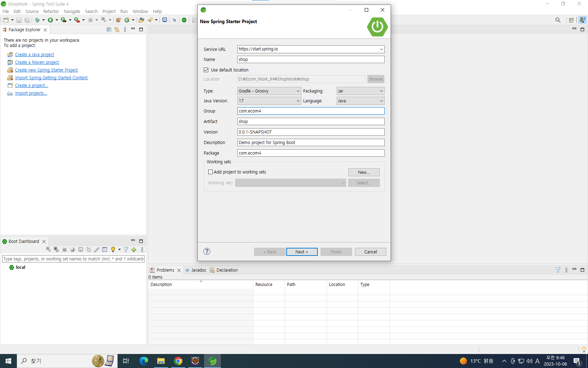This screenshot has height=368, width=588.
Task: Switch to the Declaration tab
Action: (224, 270)
